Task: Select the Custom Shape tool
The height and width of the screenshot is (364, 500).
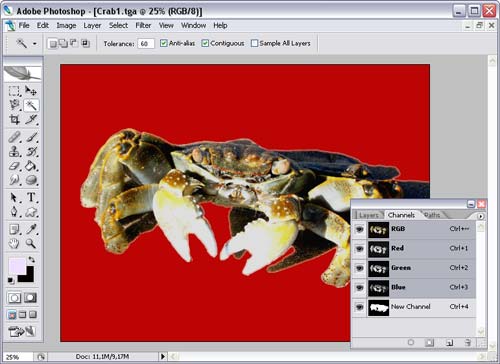Action: (x=31, y=212)
